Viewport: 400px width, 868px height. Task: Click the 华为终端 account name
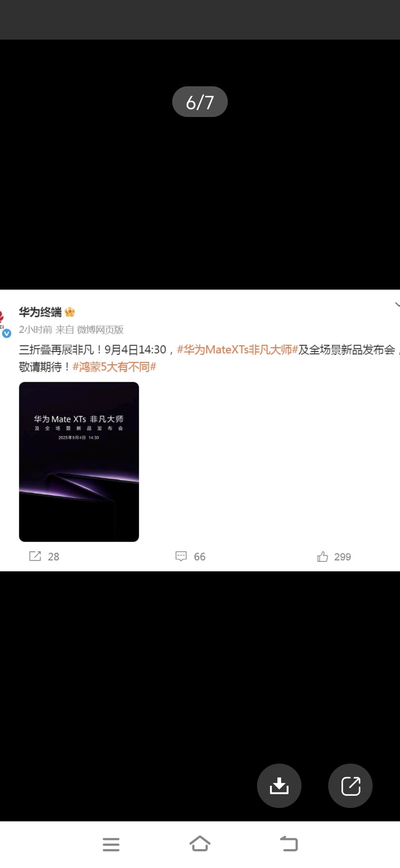[x=40, y=312]
